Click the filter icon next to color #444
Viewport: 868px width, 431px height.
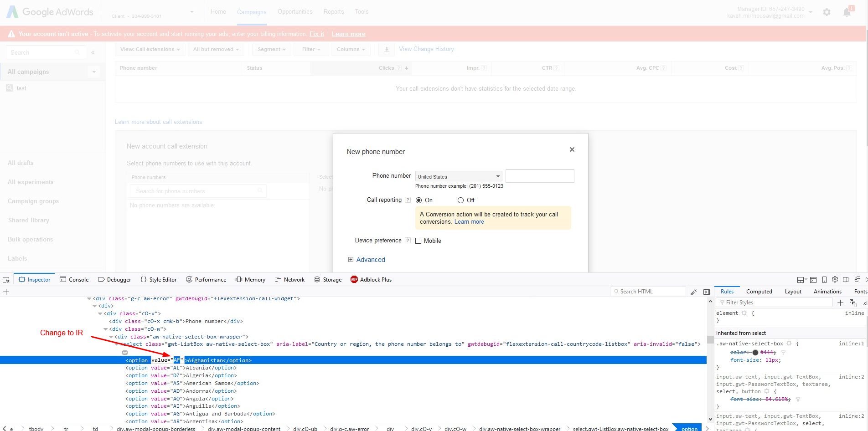[x=783, y=353]
